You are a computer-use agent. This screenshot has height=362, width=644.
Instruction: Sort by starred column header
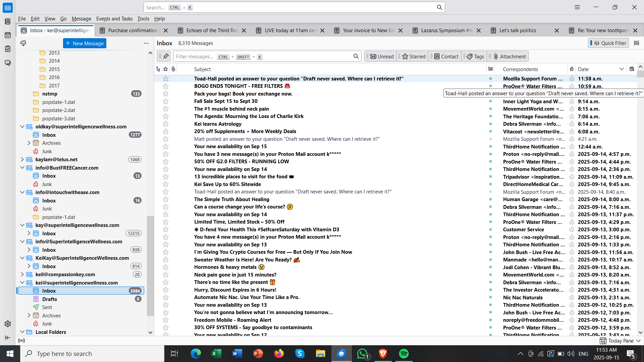tap(166, 69)
